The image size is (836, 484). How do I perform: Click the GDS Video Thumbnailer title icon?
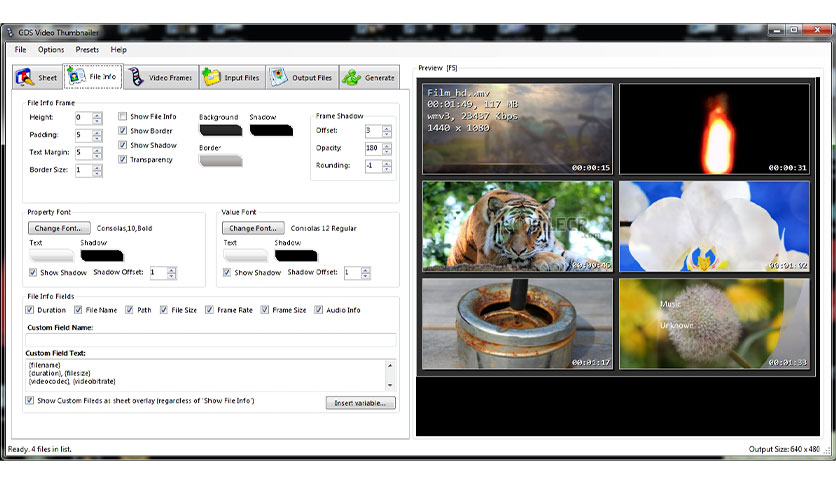[x=10, y=33]
